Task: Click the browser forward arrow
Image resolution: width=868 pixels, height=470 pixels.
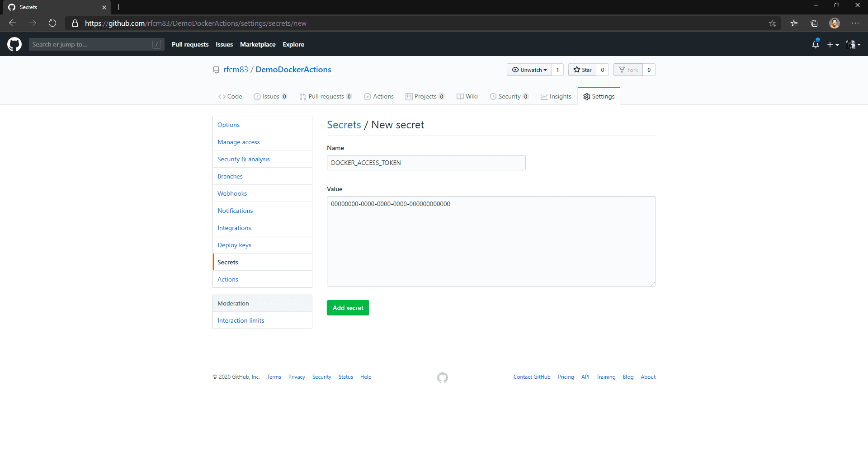Action: pyautogui.click(x=33, y=23)
